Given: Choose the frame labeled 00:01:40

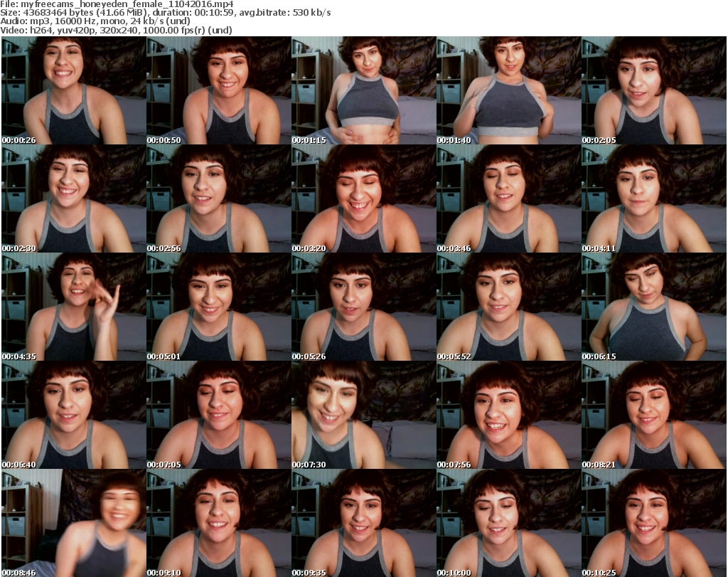Looking at the screenshot, I should coord(509,90).
